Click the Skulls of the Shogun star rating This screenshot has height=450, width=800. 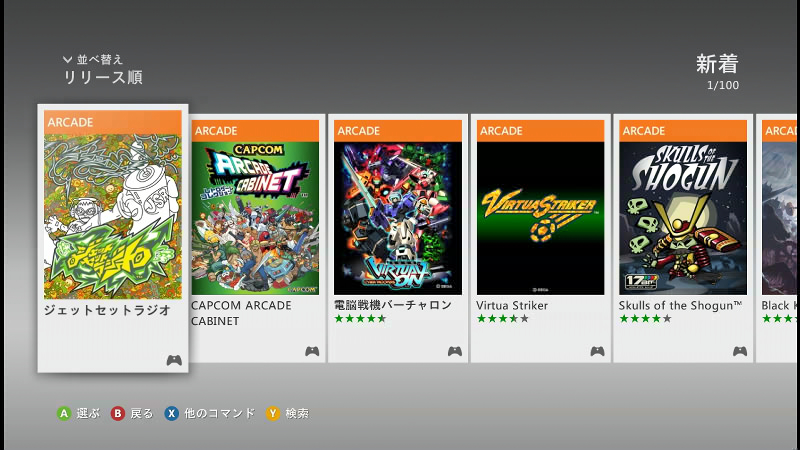click(x=645, y=319)
